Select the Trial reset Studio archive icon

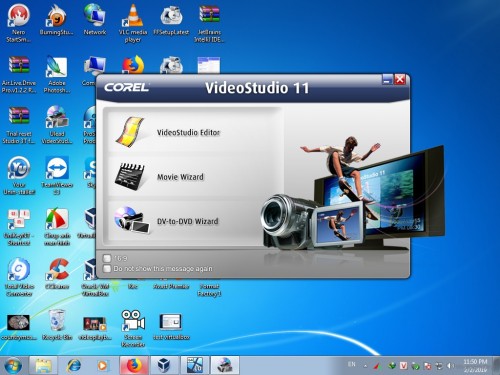19,125
